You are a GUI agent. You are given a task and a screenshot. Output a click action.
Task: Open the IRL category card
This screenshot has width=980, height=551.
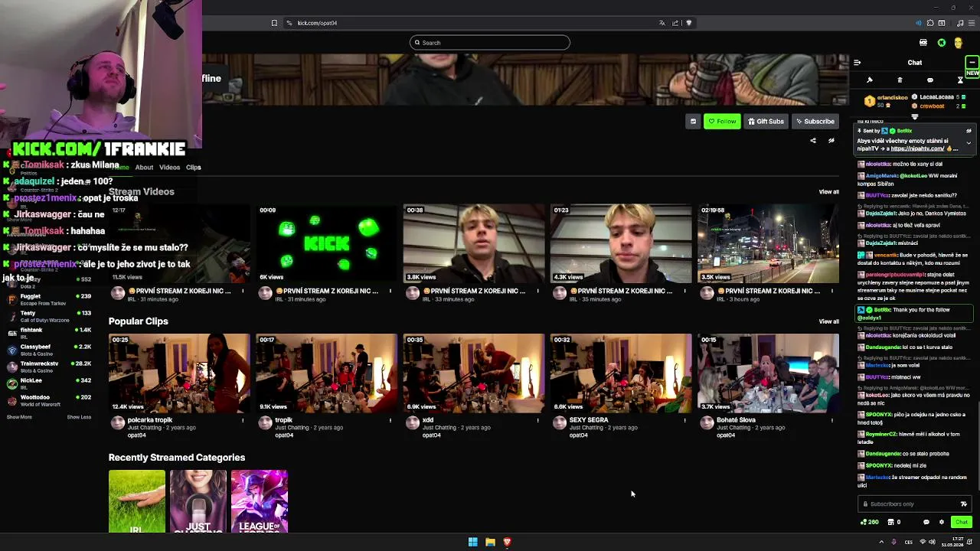[137, 501]
